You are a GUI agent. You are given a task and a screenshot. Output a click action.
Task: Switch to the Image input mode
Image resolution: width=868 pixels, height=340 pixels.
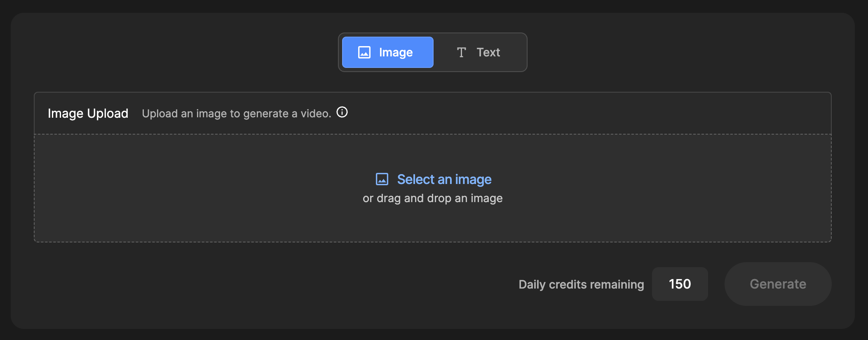(x=387, y=52)
